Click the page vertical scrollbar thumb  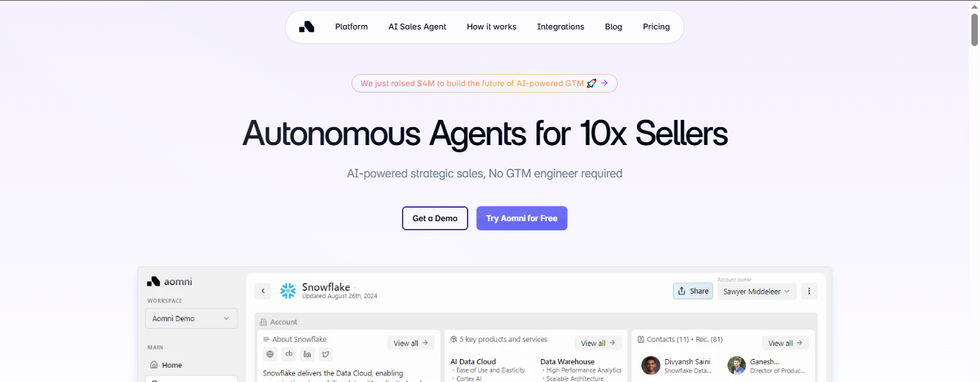tap(974, 29)
